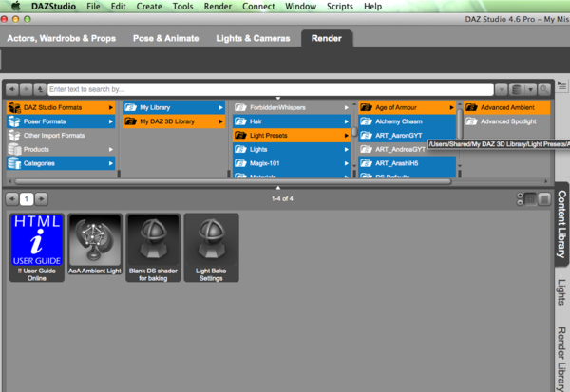Select the AoA Ambient Light preset
The width and height of the screenshot is (570, 392).
click(95, 244)
